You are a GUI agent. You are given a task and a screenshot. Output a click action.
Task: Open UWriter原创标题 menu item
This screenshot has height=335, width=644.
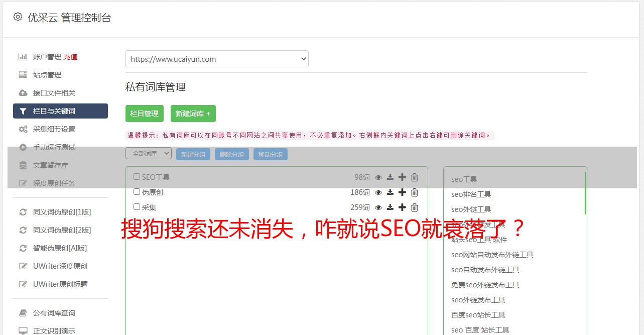(60, 284)
